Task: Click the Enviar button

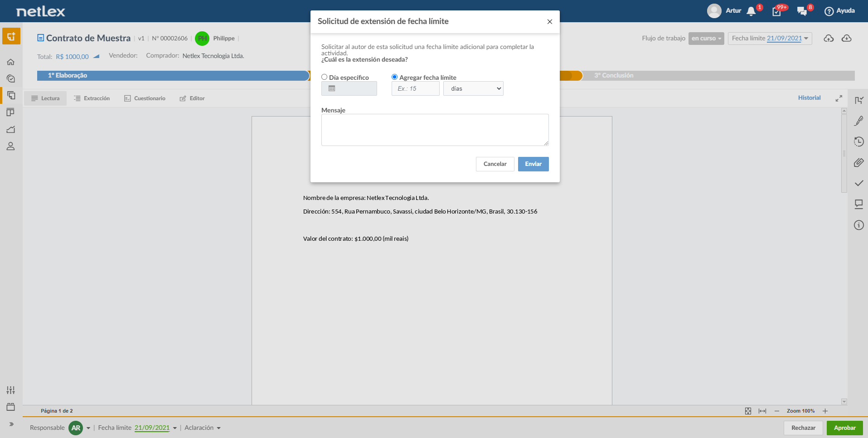Action: coord(533,164)
